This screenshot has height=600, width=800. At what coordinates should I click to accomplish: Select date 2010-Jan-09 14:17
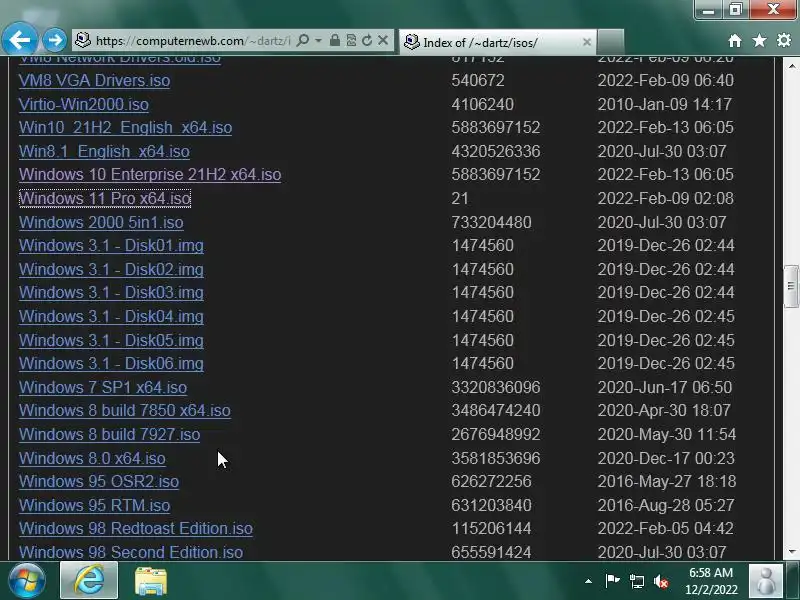click(x=665, y=105)
